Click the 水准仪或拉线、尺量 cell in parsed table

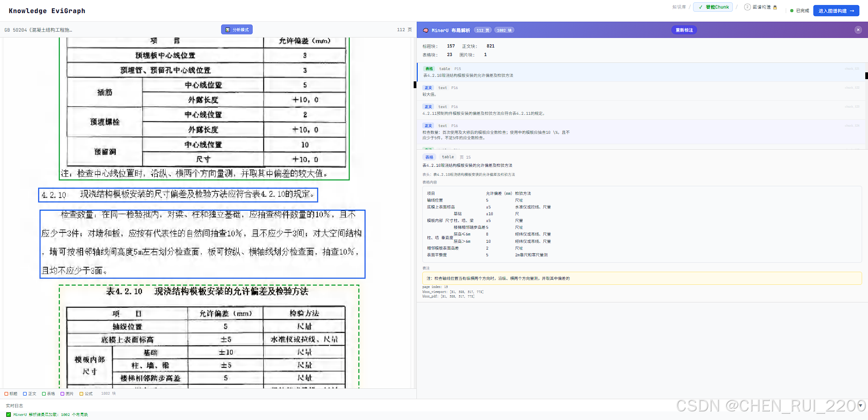[x=533, y=207]
